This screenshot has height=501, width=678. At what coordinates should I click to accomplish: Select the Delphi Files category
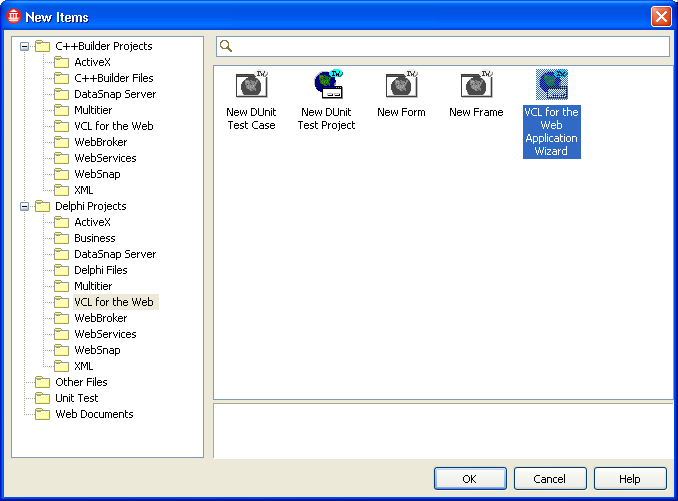click(x=101, y=270)
